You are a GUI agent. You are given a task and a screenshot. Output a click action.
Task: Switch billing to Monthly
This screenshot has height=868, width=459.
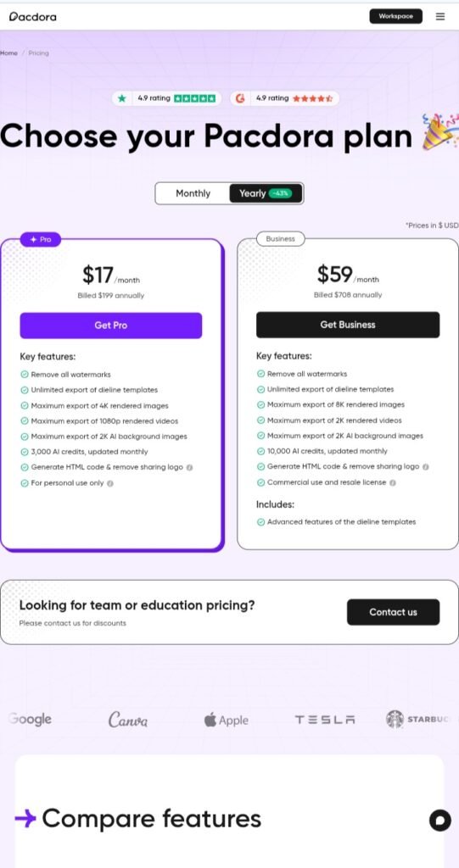[193, 193]
